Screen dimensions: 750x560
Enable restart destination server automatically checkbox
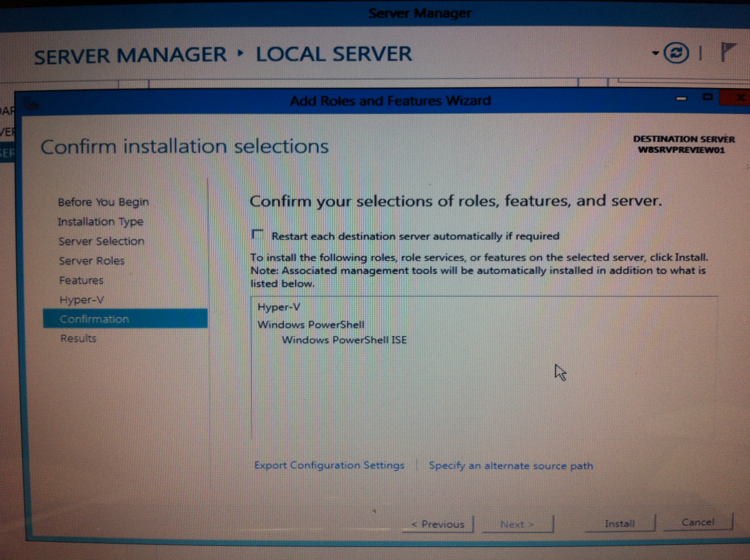(258, 235)
